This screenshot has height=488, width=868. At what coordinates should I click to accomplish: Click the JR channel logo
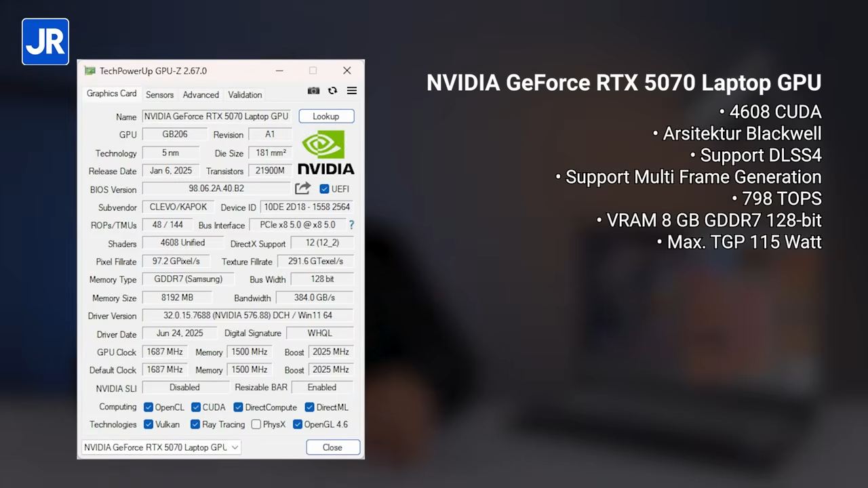[x=45, y=41]
